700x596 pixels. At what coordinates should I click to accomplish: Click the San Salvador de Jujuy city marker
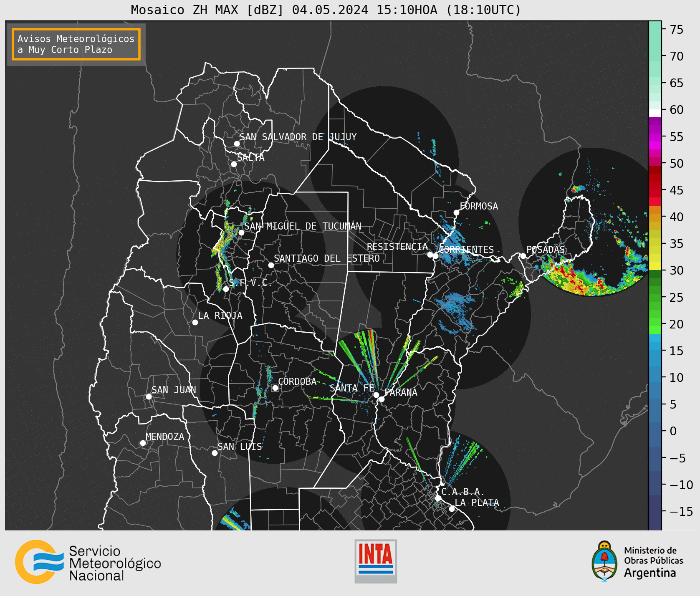(237, 144)
